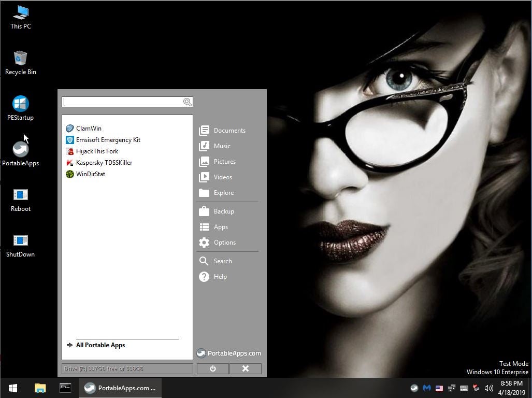Open WinDirStat disk analyzer
Image resolution: width=532 pixels, height=398 pixels.
(91, 174)
